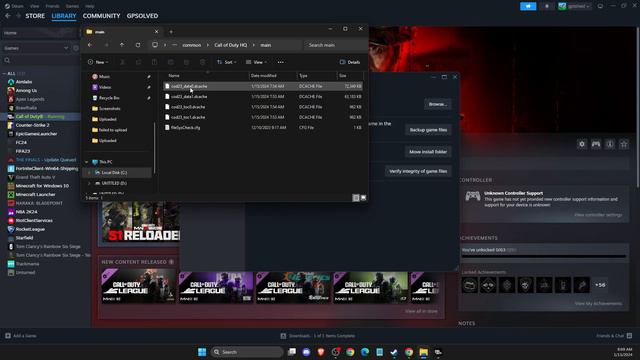Click Call of Duty HQ in breadcrumb path

(231, 45)
